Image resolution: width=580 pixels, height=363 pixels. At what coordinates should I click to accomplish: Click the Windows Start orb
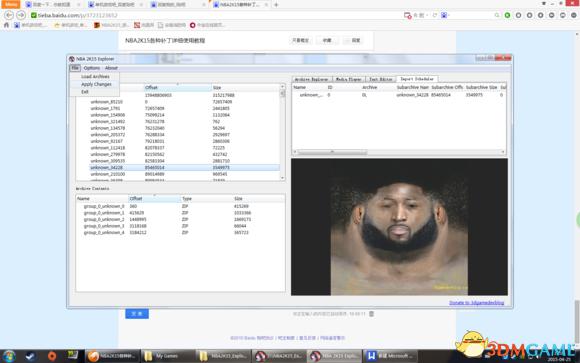(9, 356)
